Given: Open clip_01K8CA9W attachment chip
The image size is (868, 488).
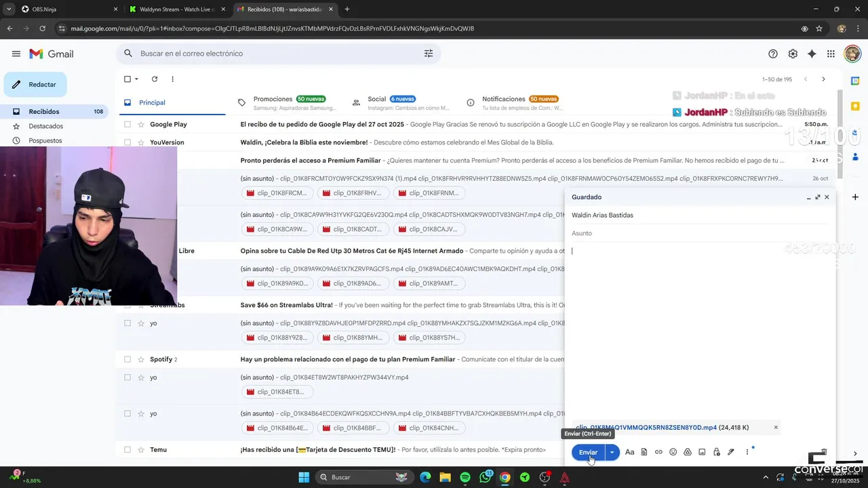Looking at the screenshot, I should point(277,229).
